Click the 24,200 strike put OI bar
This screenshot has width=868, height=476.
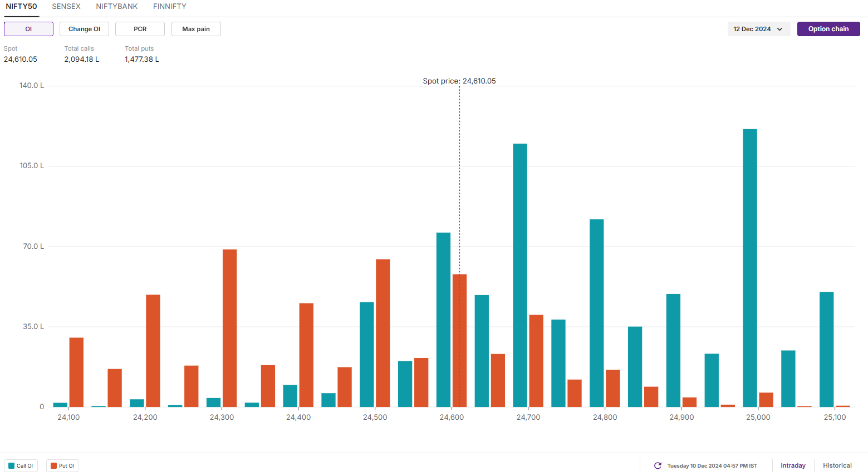click(153, 351)
